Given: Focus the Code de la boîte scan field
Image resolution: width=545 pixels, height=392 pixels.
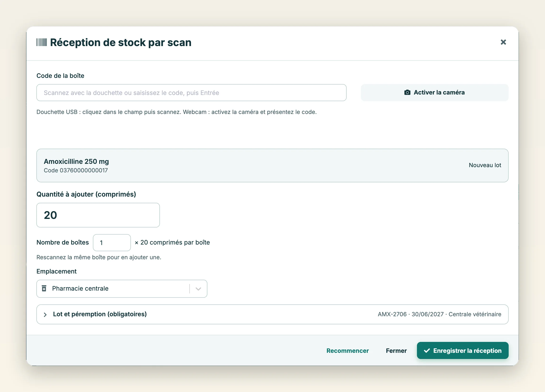Looking at the screenshot, I should pos(191,93).
